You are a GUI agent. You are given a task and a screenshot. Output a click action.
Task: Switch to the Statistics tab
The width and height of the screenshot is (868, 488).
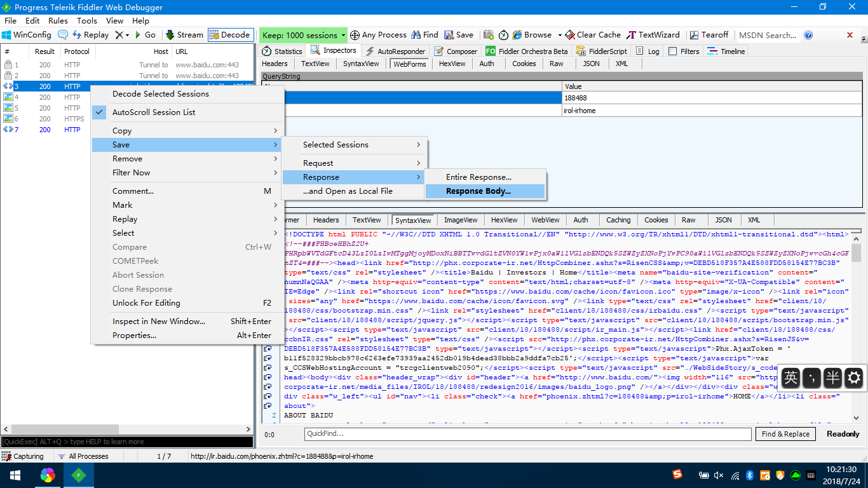coord(283,51)
